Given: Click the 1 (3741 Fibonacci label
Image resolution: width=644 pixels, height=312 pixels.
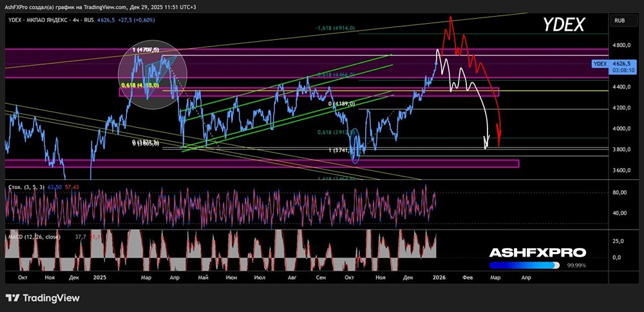Looking at the screenshot, I should (x=341, y=151).
